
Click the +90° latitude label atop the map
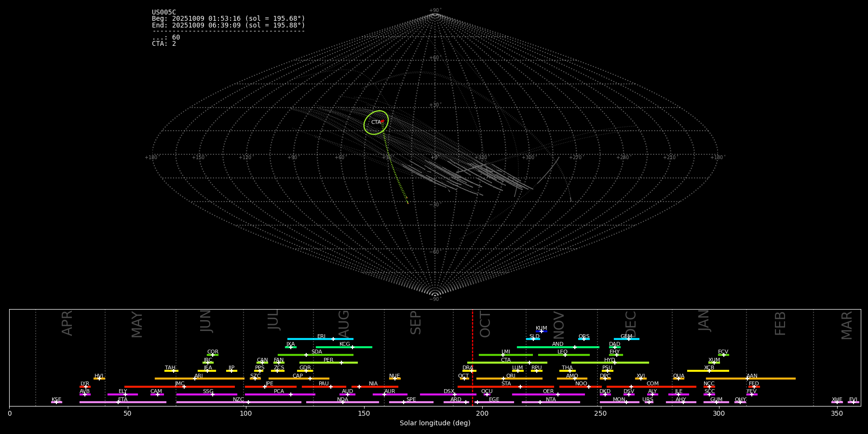pyautogui.click(x=435, y=11)
